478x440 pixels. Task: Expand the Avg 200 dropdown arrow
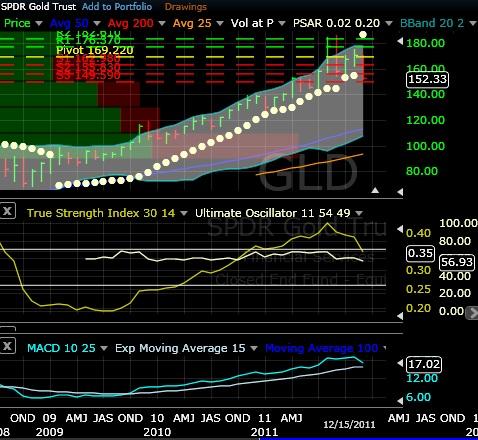162,23
